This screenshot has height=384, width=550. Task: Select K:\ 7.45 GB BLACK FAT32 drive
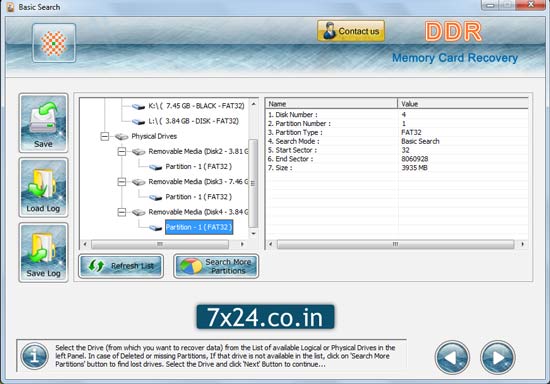(x=196, y=106)
